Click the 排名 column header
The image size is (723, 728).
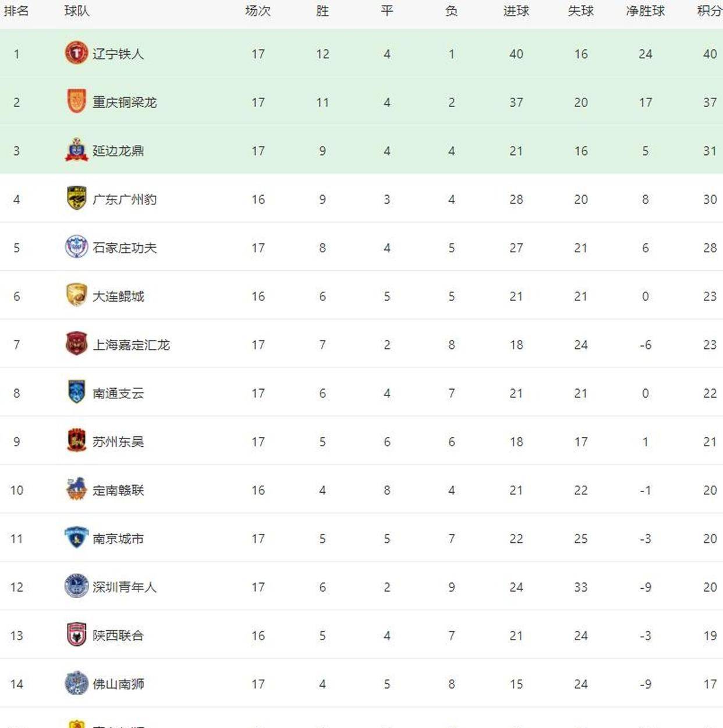pos(16,11)
